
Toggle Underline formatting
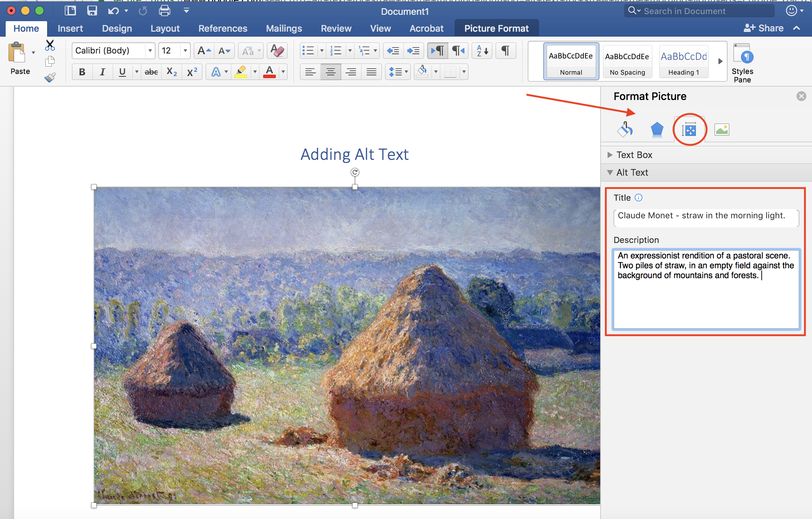click(x=122, y=72)
